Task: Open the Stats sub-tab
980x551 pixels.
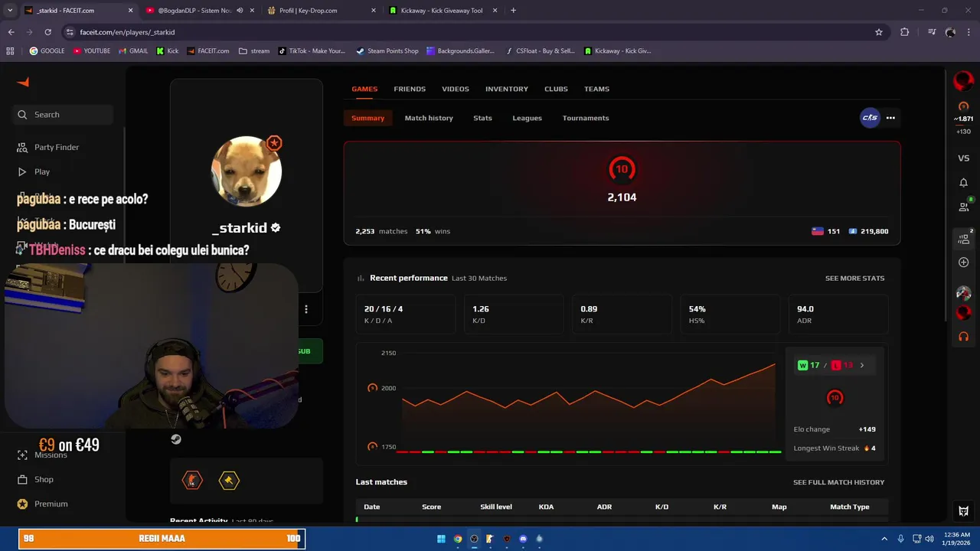Action: tap(482, 118)
